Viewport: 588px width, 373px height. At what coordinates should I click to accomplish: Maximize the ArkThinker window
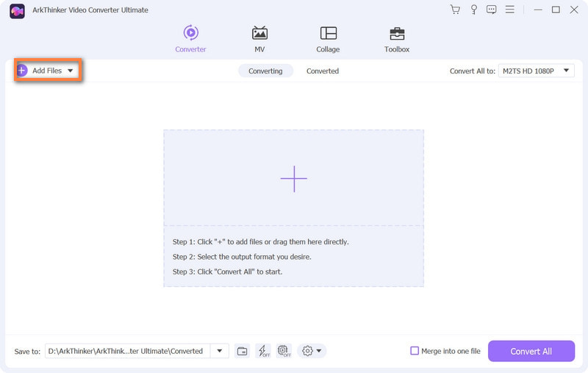556,10
